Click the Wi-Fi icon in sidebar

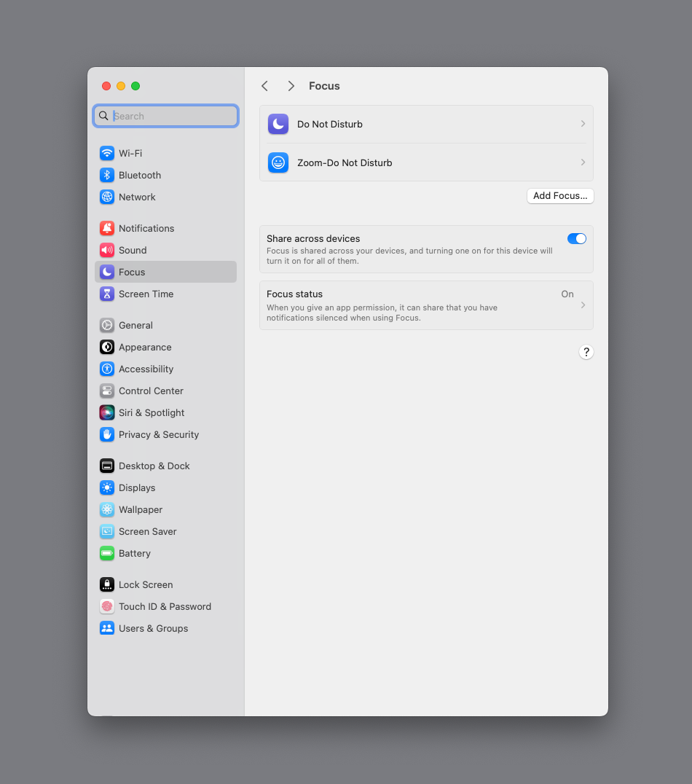pyautogui.click(x=107, y=153)
